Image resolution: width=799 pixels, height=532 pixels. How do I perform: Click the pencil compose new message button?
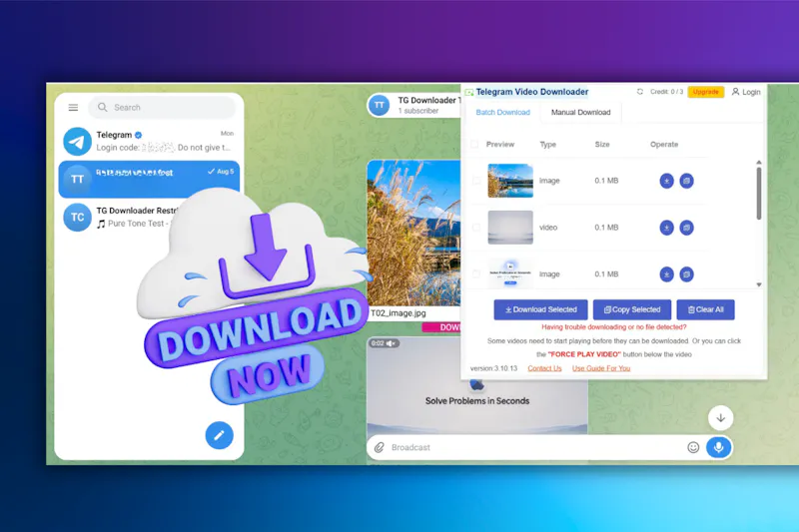[219, 435]
